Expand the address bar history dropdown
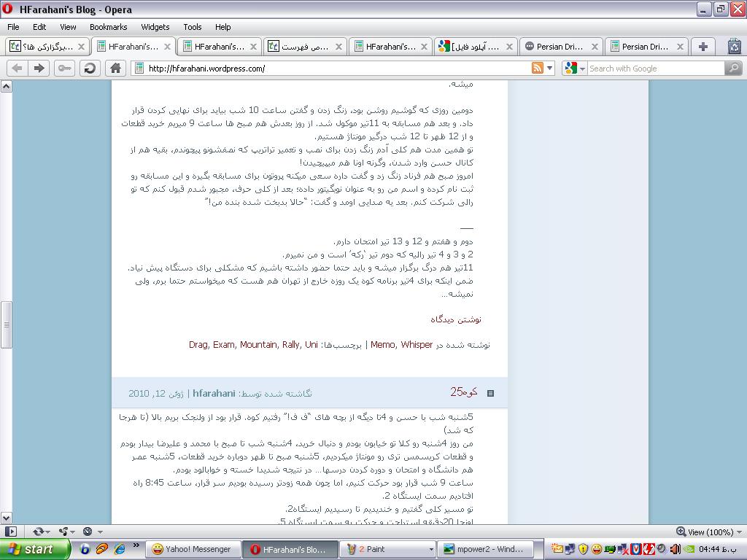 click(x=550, y=68)
